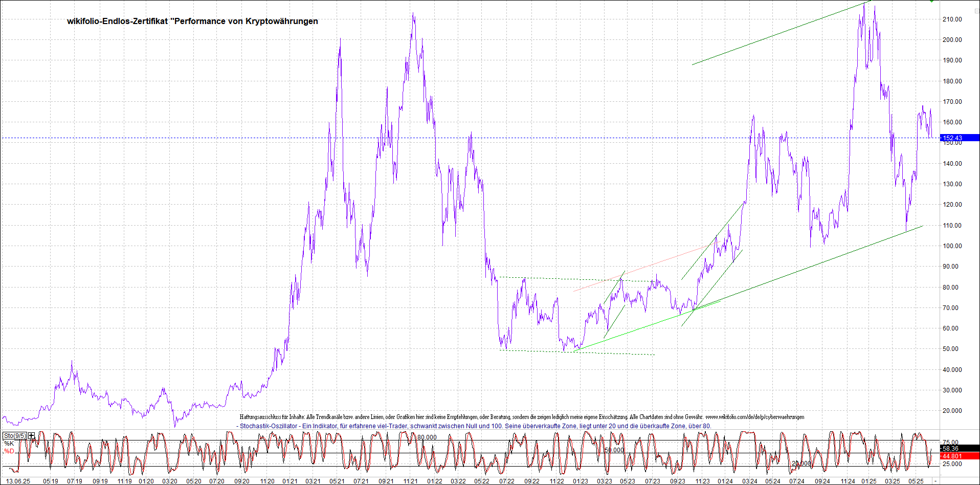Click the 11 24 date axis label
This screenshot has width=980, height=485.
click(848, 481)
